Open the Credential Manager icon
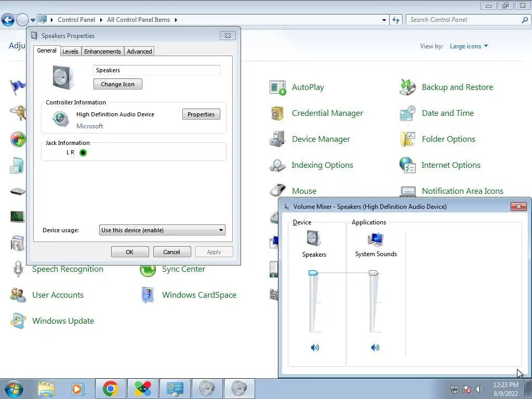The width and height of the screenshot is (532, 399). tap(277, 113)
